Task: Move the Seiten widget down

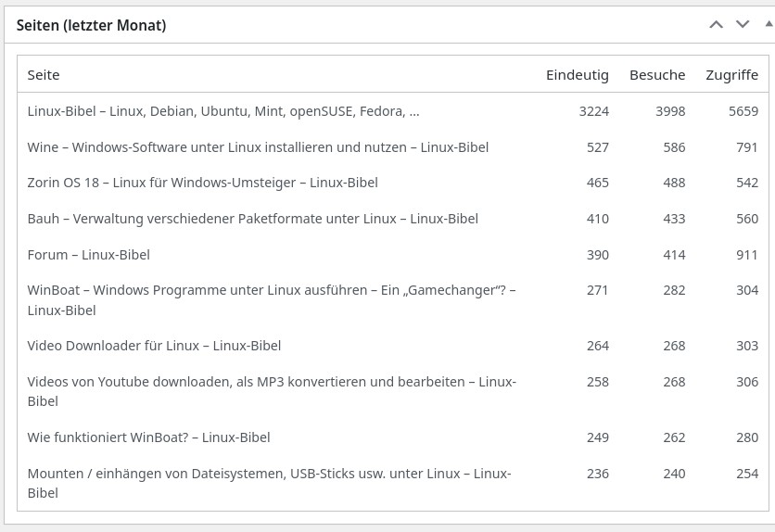Action: pos(743,25)
